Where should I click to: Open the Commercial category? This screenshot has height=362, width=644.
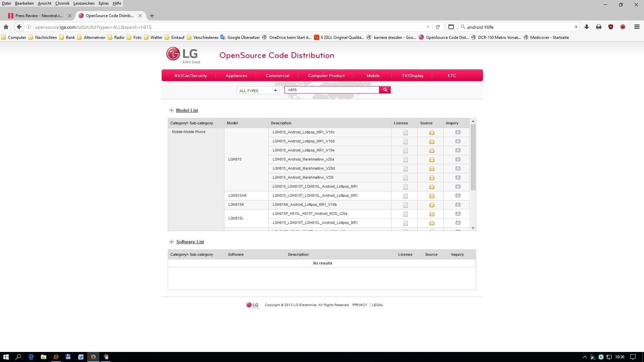pyautogui.click(x=277, y=76)
